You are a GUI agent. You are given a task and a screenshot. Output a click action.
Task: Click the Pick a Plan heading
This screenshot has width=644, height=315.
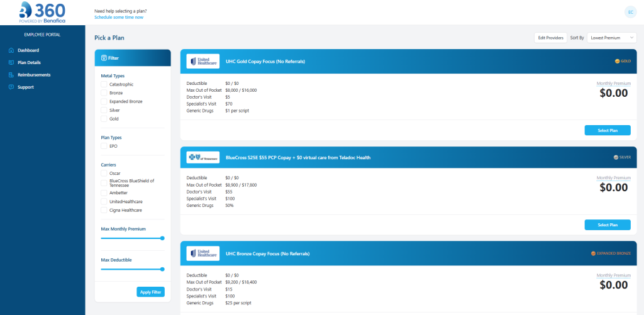[109, 38]
